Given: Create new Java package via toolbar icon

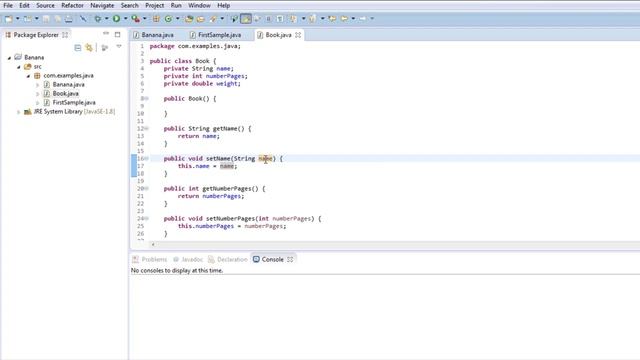Looking at the screenshot, I should pos(156,19).
